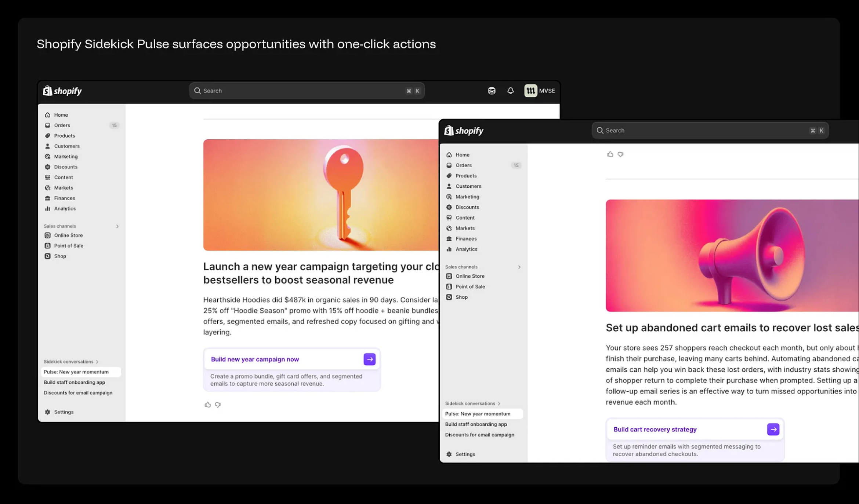The width and height of the screenshot is (859, 504).
Task: Click Online Store icon in back window sidebar
Action: pyautogui.click(x=47, y=235)
